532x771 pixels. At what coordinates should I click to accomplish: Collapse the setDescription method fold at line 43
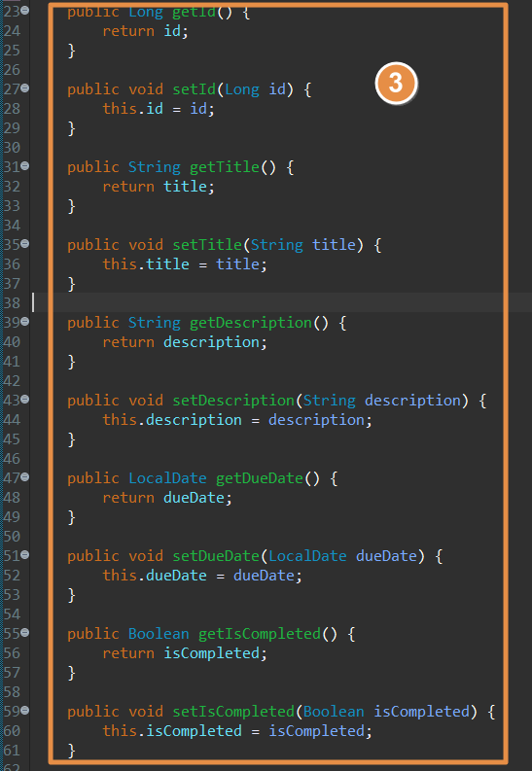[24, 400]
